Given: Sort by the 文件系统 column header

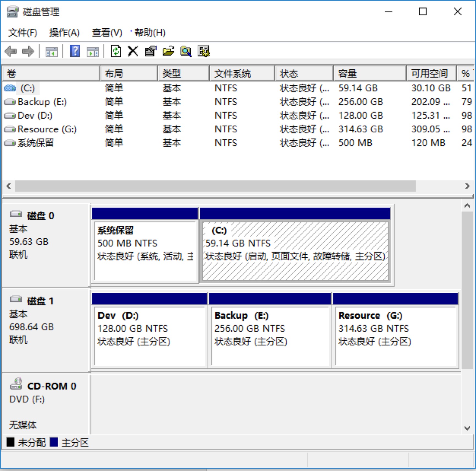Looking at the screenshot, I should [242, 73].
